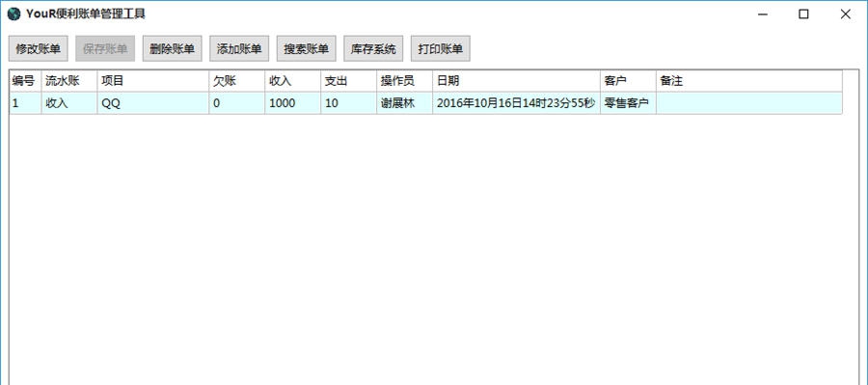
Task: Click the 操作员 column header
Action: point(405,81)
